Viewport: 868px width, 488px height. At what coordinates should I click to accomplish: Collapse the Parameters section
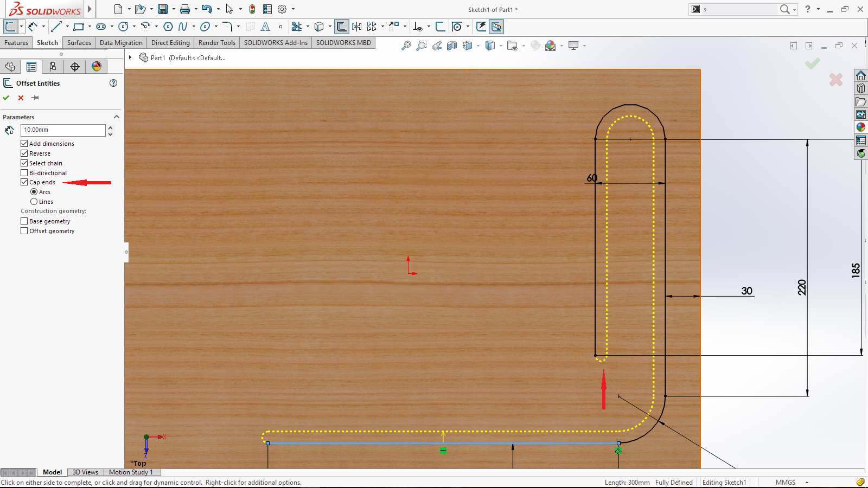[x=116, y=117]
